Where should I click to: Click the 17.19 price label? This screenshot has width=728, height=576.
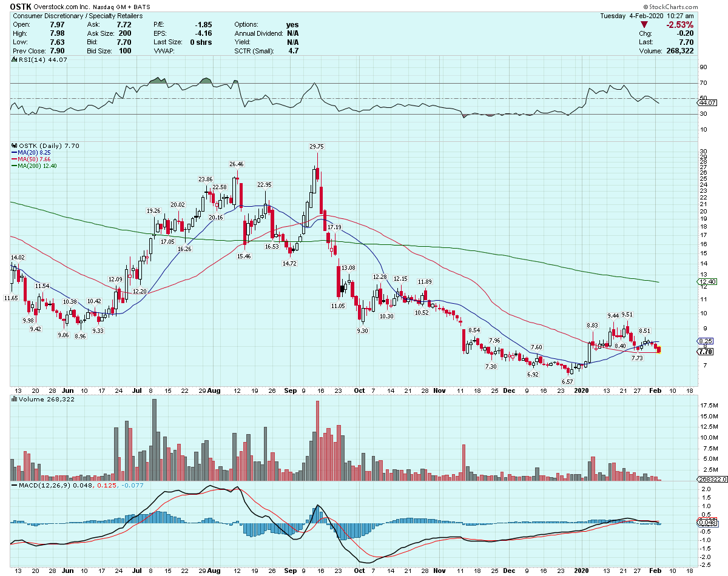(334, 227)
